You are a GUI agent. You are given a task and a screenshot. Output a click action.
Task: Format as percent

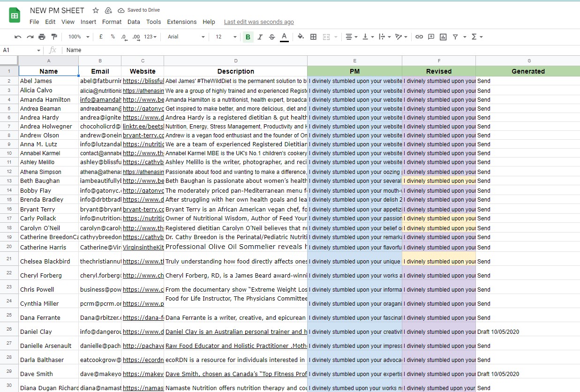113,37
